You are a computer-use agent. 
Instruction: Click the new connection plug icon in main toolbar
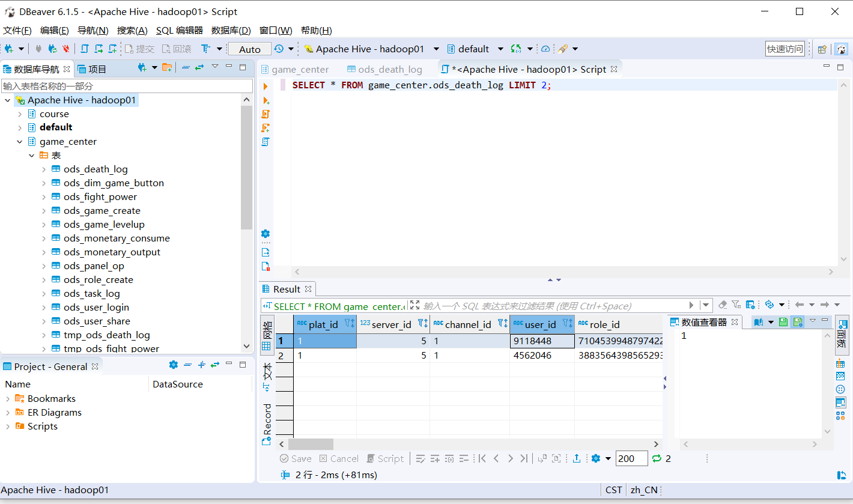[9, 49]
